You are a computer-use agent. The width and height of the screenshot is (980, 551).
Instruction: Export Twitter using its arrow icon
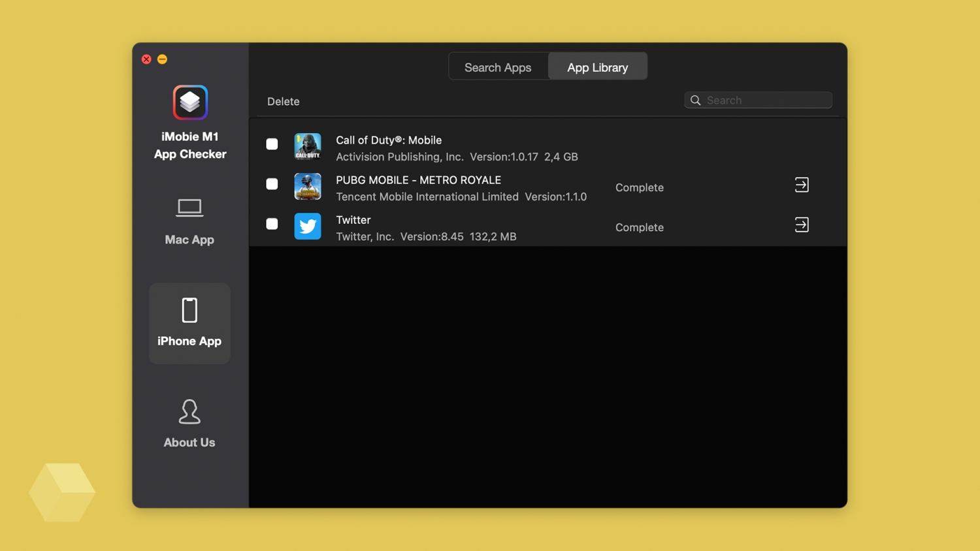tap(802, 225)
